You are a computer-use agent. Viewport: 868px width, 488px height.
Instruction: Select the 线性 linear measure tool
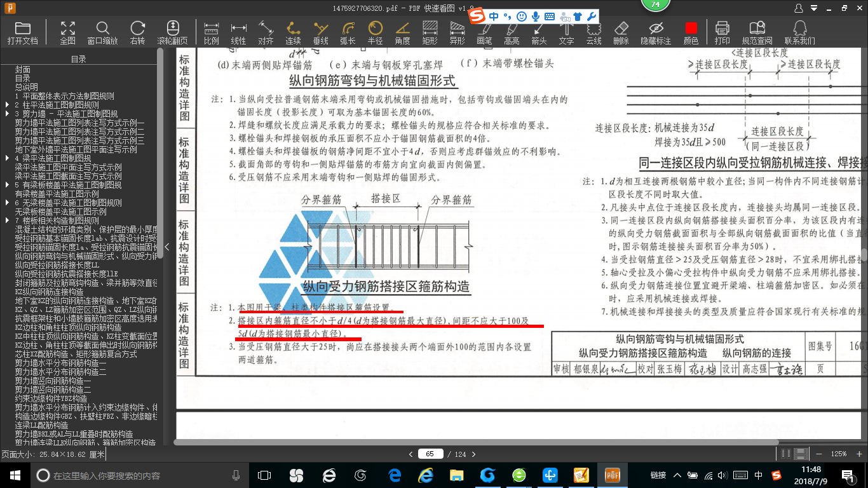tap(238, 32)
